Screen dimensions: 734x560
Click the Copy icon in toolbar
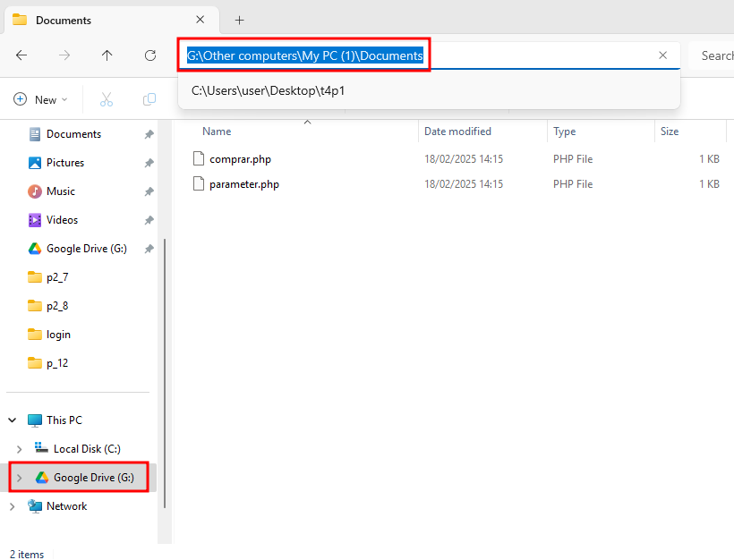point(149,99)
